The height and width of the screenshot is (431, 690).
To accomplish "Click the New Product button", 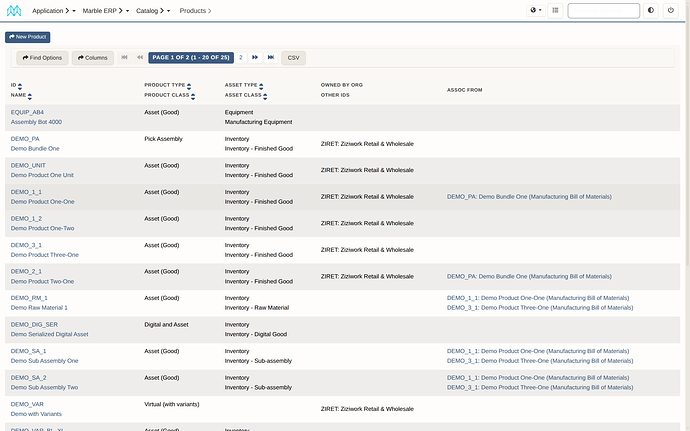I will (28, 37).
